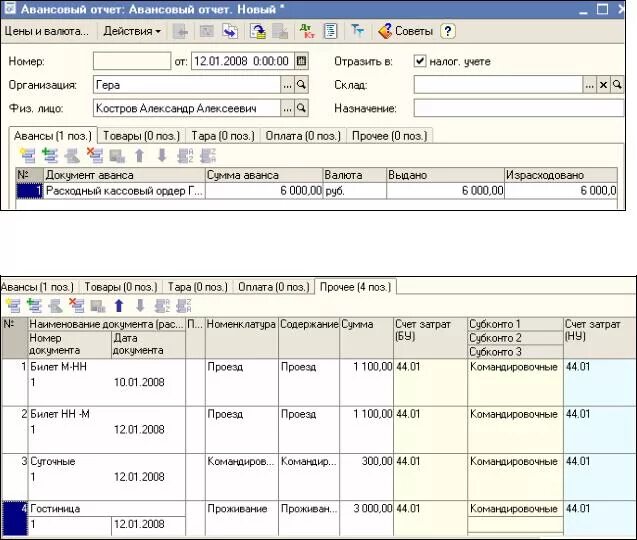This screenshot has width=637, height=540.
Task: Click Израсходовано column header
Action: click(561, 175)
